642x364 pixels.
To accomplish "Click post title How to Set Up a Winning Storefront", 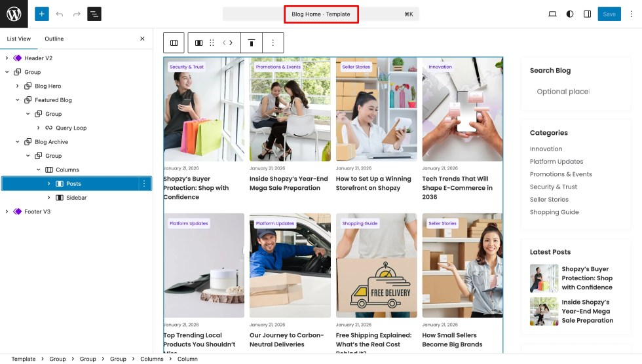I will tap(373, 183).
